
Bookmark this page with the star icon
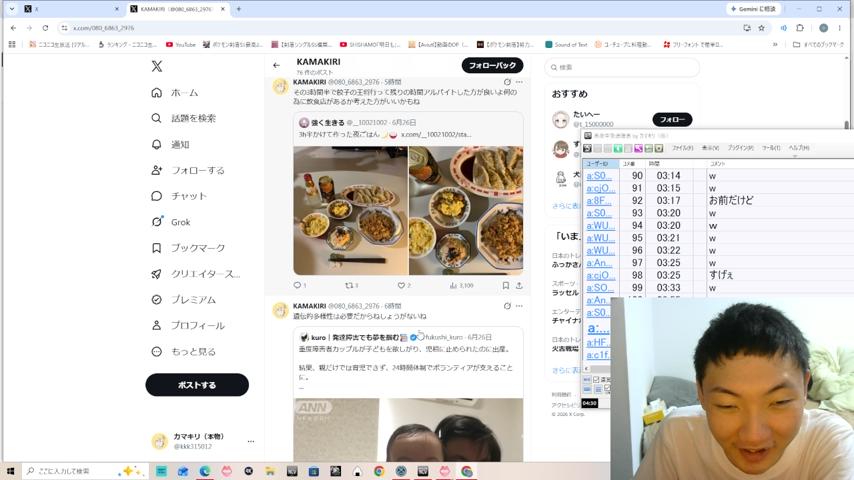pyautogui.click(x=761, y=28)
